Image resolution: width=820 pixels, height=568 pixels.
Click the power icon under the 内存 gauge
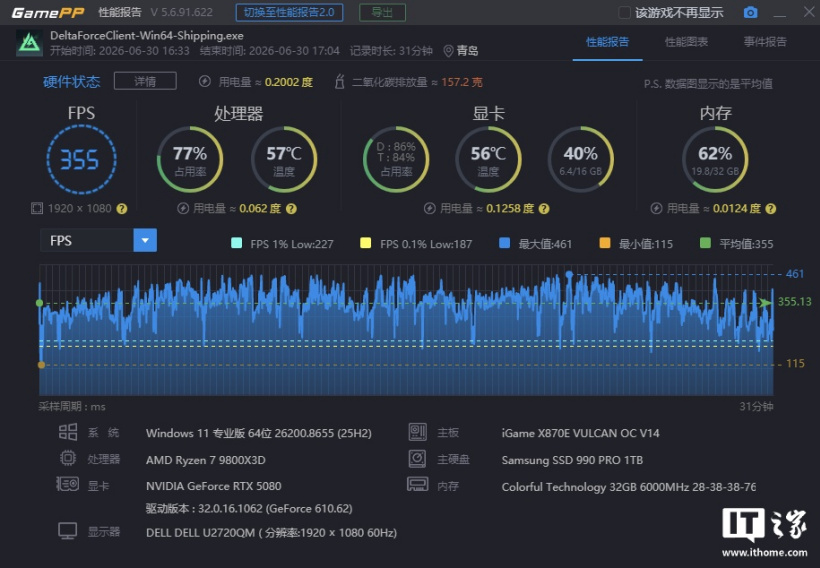(656, 209)
